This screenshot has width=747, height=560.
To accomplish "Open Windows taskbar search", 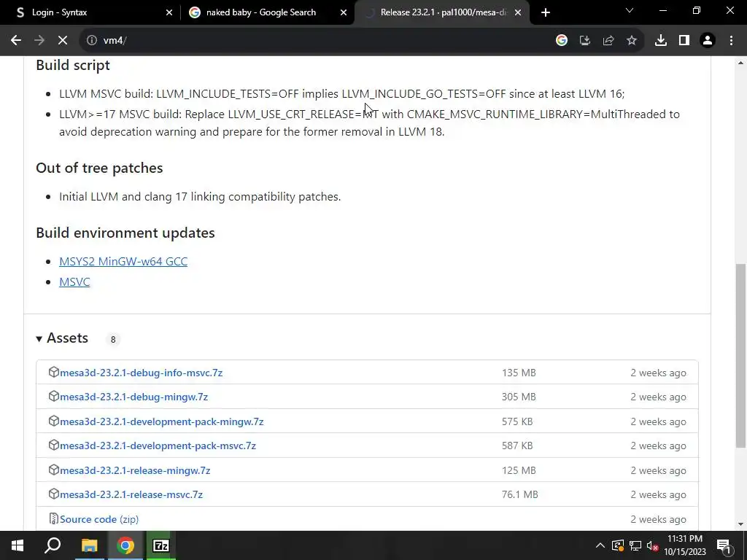I will pyautogui.click(x=53, y=545).
